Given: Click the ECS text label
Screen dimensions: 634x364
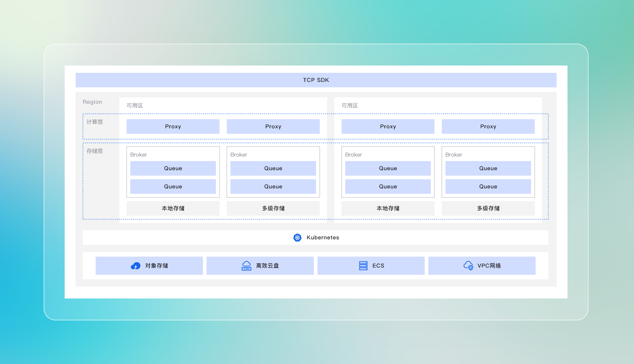Looking at the screenshot, I should (x=378, y=266).
